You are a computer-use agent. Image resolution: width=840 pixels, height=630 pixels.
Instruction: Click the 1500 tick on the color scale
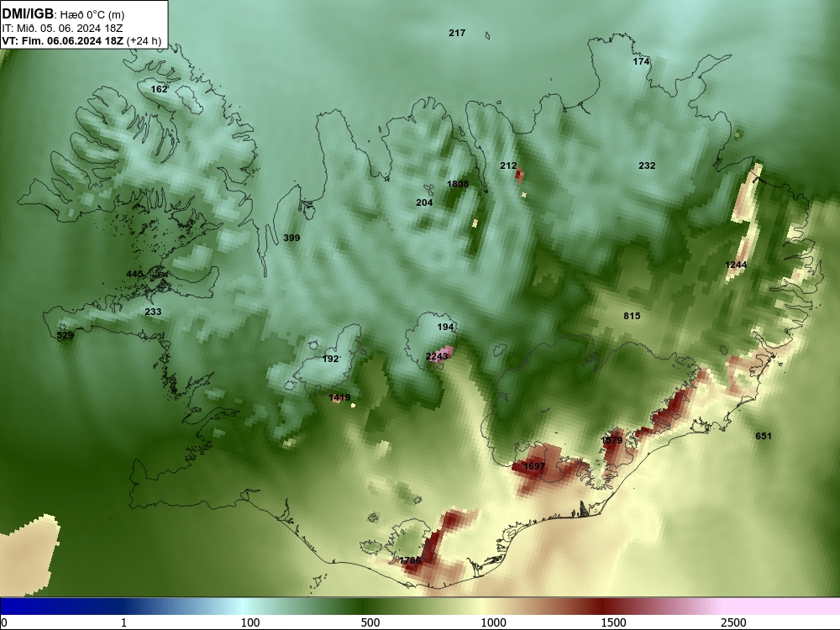[x=613, y=622]
